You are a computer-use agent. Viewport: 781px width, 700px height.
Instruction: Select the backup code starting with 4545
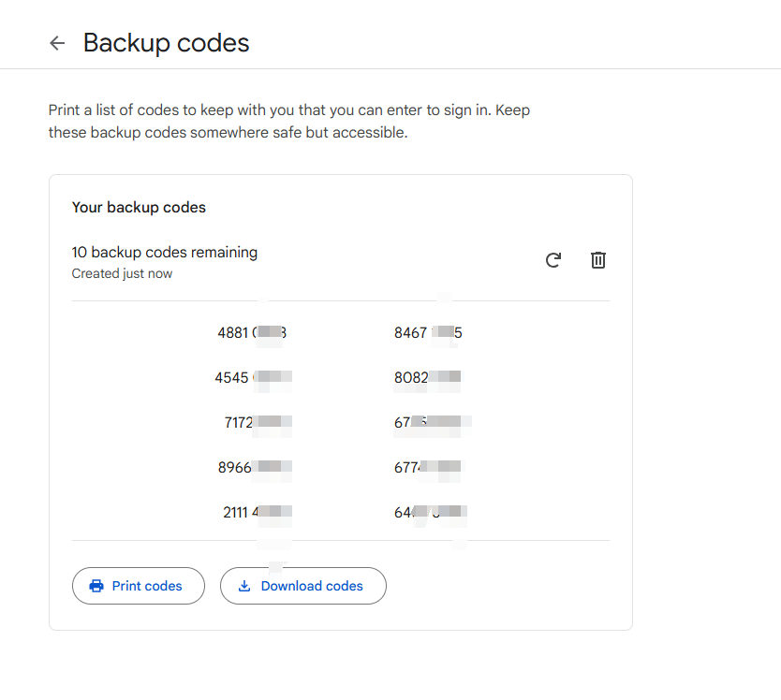click(x=251, y=378)
